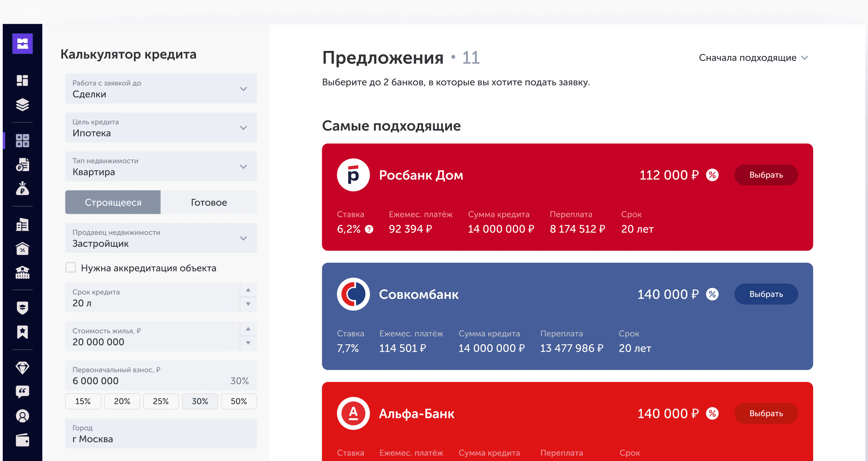Click the 114 501 ₽ monthly payment
The width and height of the screenshot is (868, 461).
coord(403,348)
